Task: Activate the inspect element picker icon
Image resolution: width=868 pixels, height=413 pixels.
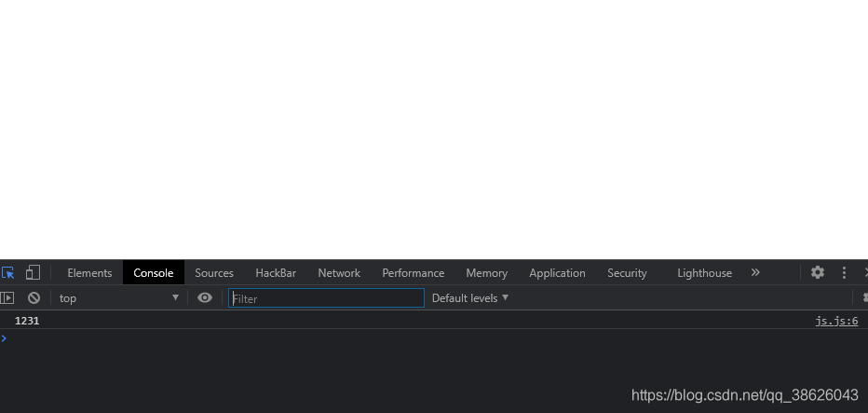Action: tap(7, 273)
